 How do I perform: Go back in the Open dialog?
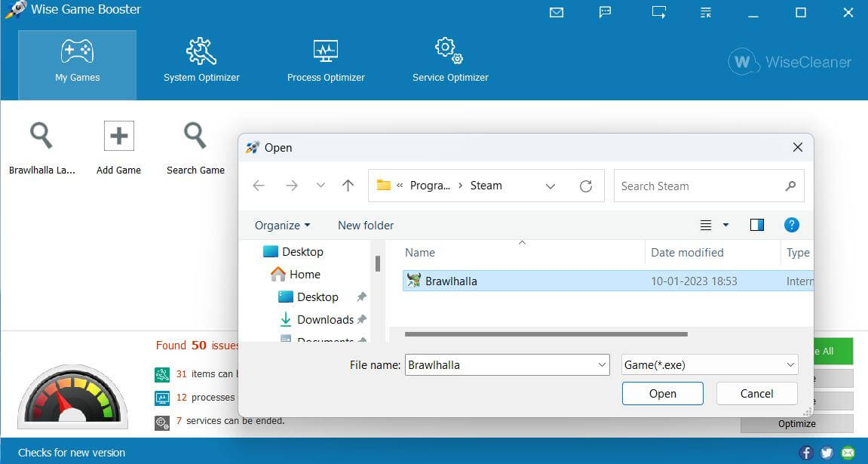click(x=259, y=186)
